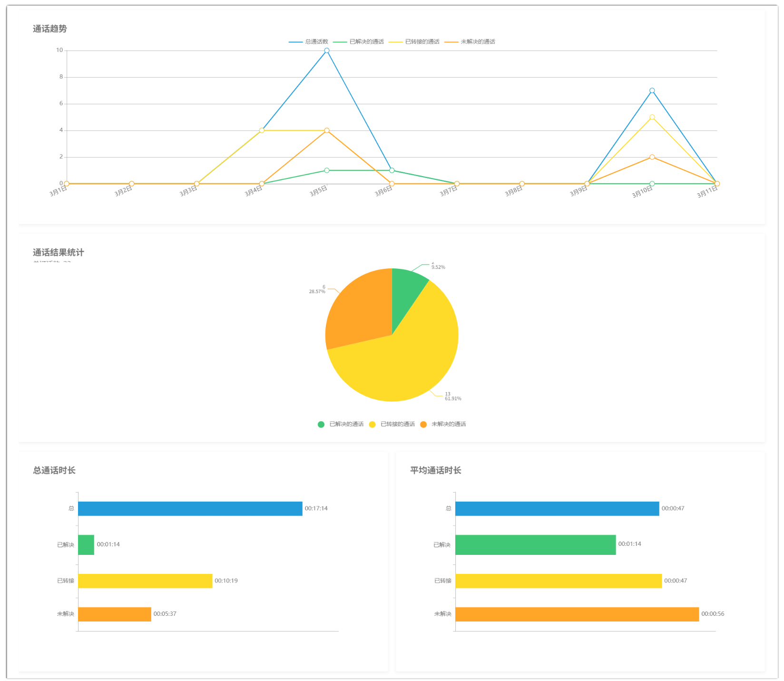Image resolution: width=784 pixels, height=681 pixels.
Task: Click orange unresolved duration bar 00:05:37
Action: pos(115,614)
